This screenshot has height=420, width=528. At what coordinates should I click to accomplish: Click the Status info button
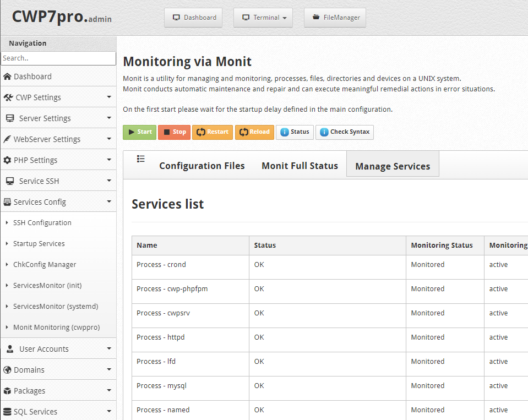[x=295, y=132]
